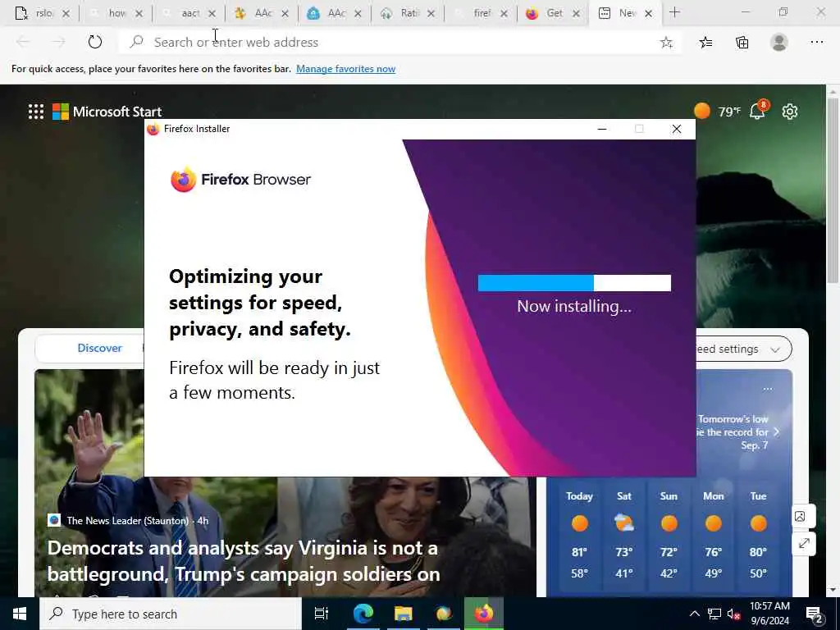The height and width of the screenshot is (630, 840).
Task: Open the Action Center notifications icon
Action: point(815,614)
